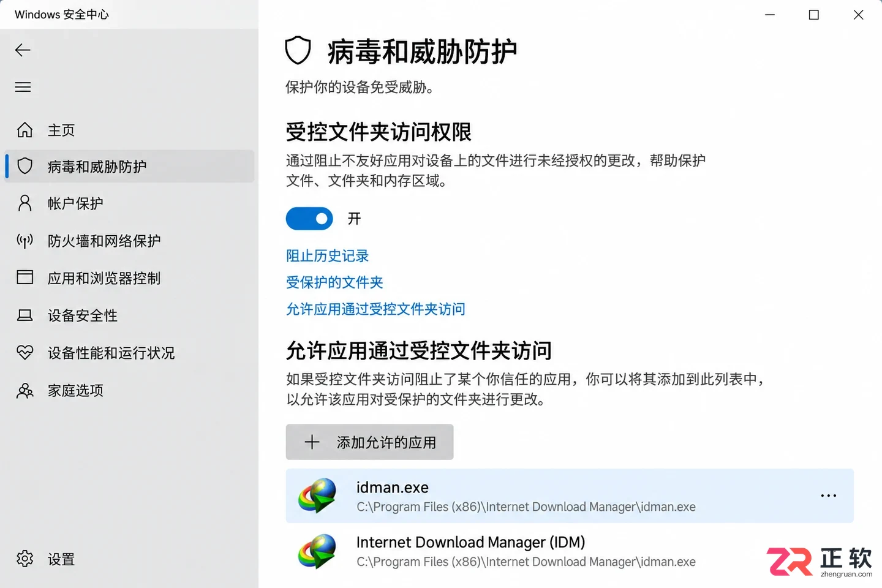Open the 受保护的文件夹 link
882x588 pixels.
[334, 282]
